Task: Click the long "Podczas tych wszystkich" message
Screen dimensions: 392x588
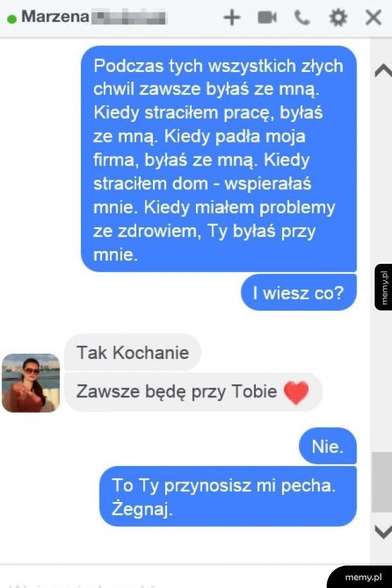Action: tap(219, 159)
